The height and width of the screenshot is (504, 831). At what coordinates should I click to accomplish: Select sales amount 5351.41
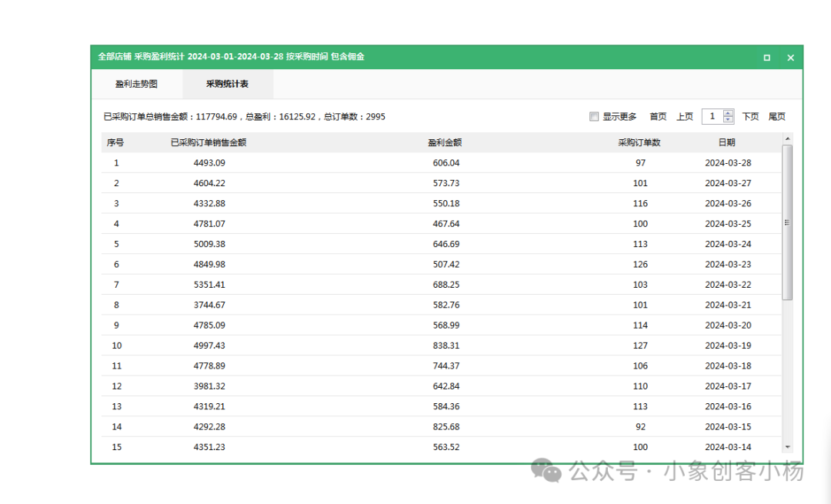tap(209, 285)
